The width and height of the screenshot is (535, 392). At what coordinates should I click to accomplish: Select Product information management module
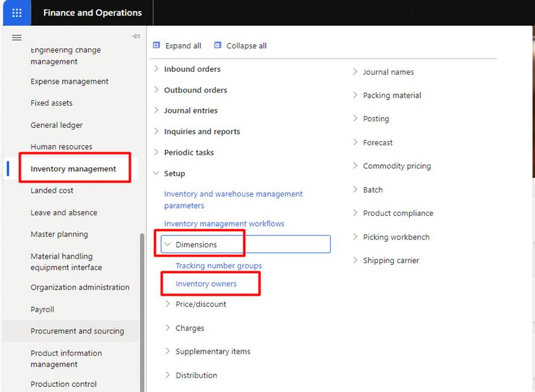pos(66,359)
